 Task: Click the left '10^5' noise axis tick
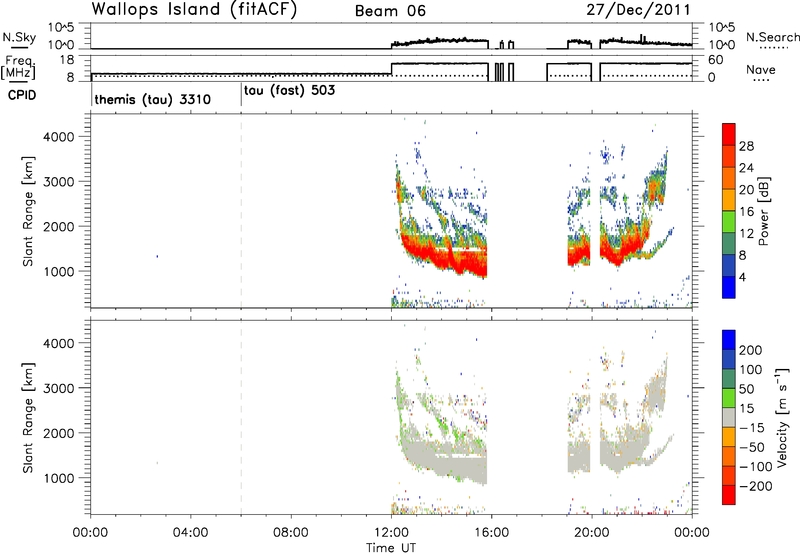click(61, 28)
